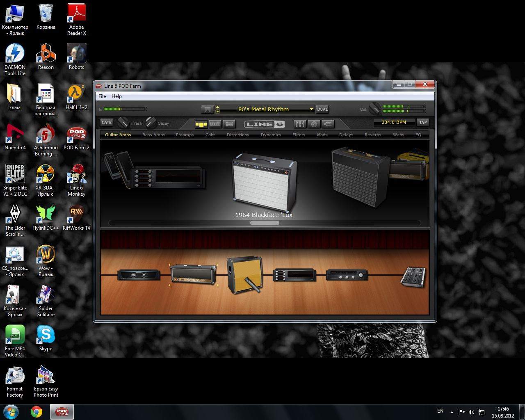Select the amp head in signal chain

pyautogui.click(x=193, y=274)
